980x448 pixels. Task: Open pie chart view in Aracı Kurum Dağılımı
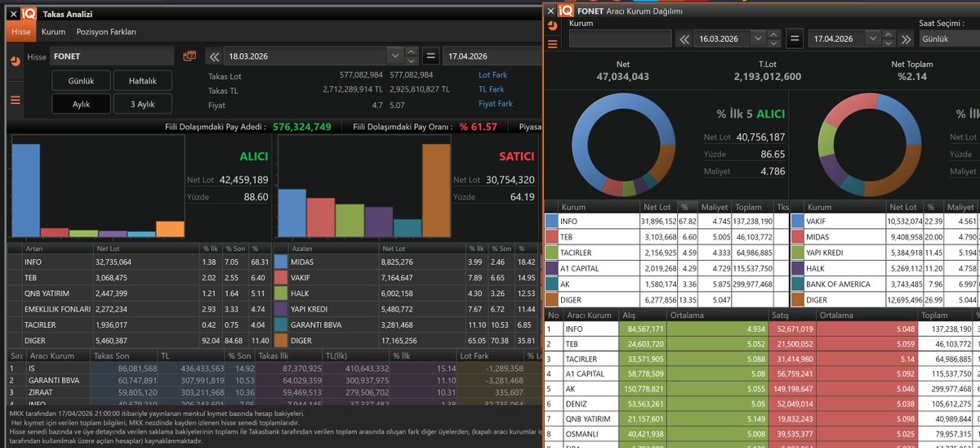552,25
